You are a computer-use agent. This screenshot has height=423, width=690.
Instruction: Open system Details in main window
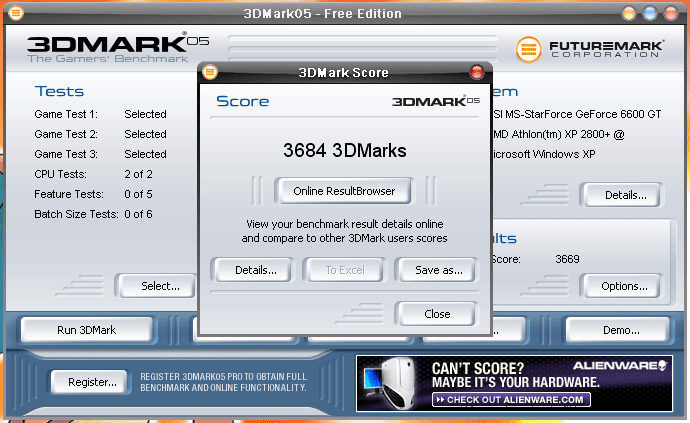click(x=621, y=195)
